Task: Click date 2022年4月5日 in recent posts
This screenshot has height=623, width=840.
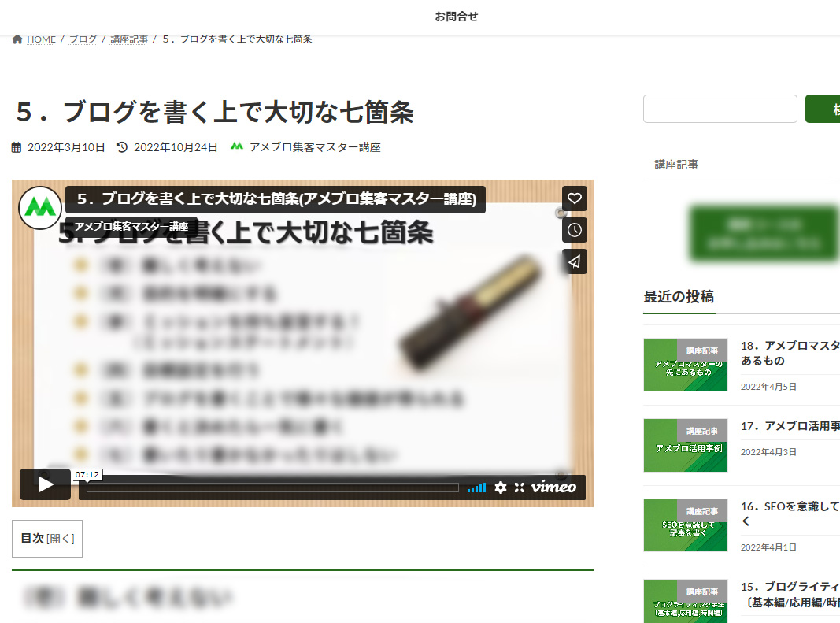Action: click(x=768, y=387)
